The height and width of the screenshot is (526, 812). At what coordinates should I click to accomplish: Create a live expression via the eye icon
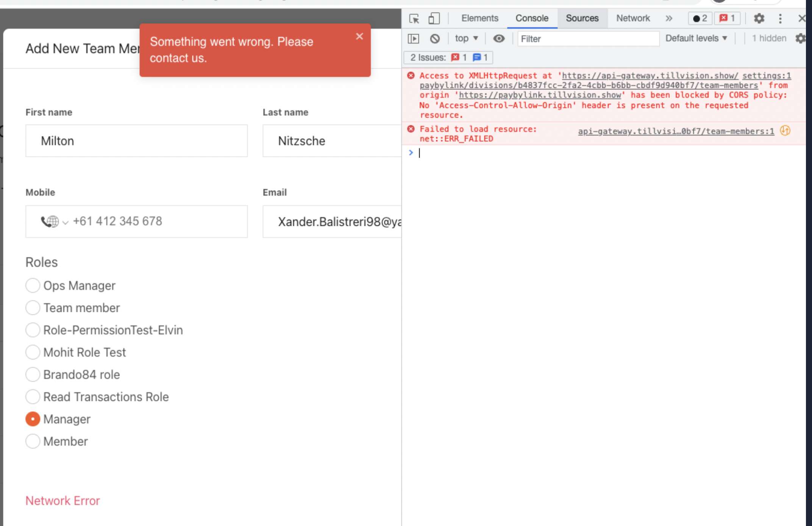pyautogui.click(x=499, y=38)
